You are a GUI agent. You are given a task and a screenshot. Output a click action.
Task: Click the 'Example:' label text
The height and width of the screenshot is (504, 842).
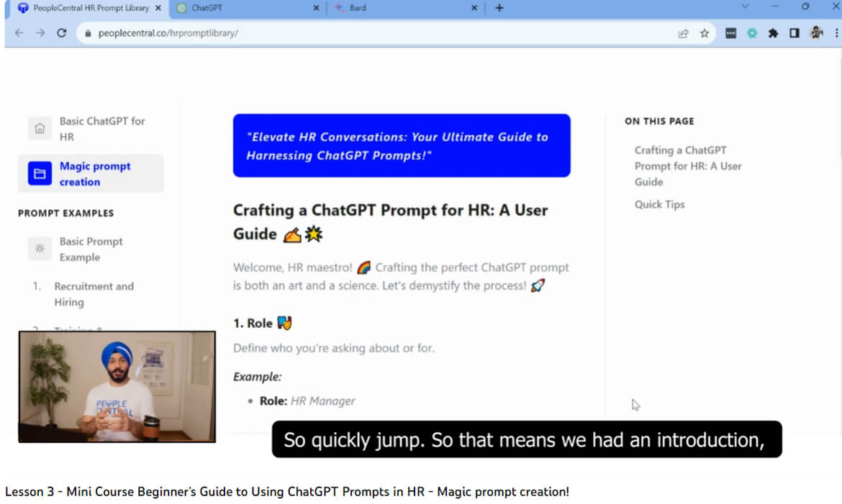tap(257, 377)
